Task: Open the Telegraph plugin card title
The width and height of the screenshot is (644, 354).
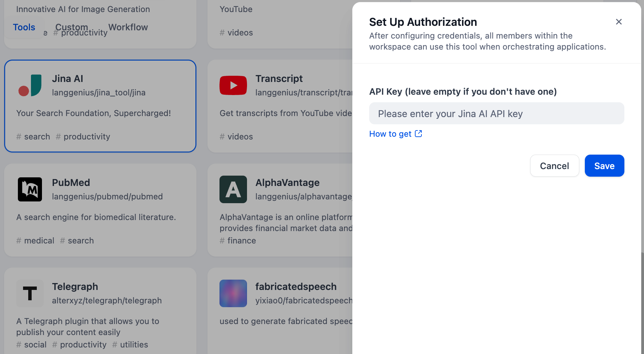Action: 75,287
